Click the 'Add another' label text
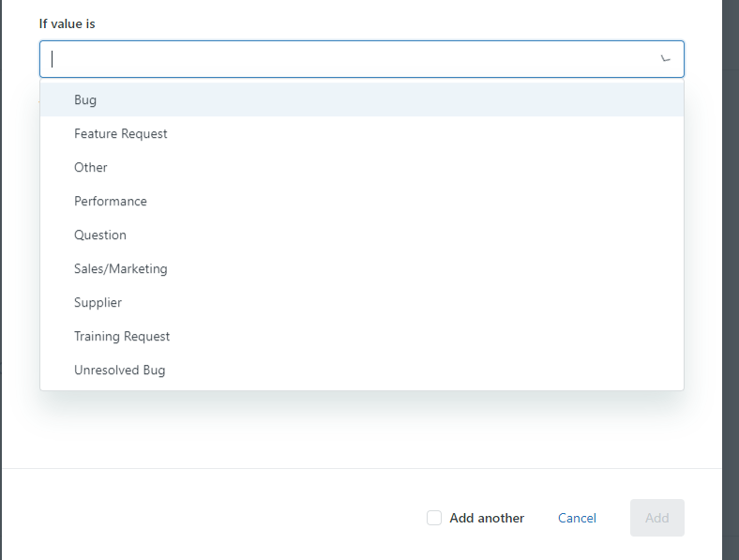The height and width of the screenshot is (560, 739). tap(487, 518)
